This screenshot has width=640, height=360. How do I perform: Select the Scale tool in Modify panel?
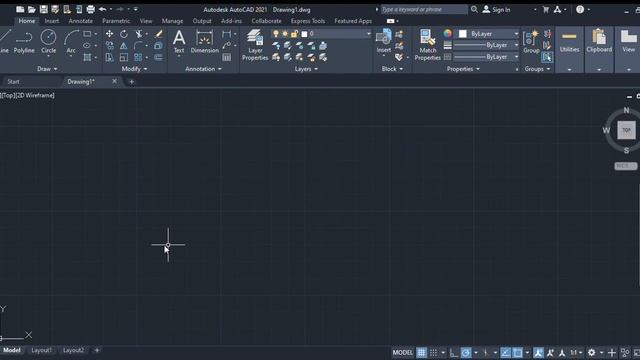pos(124,58)
